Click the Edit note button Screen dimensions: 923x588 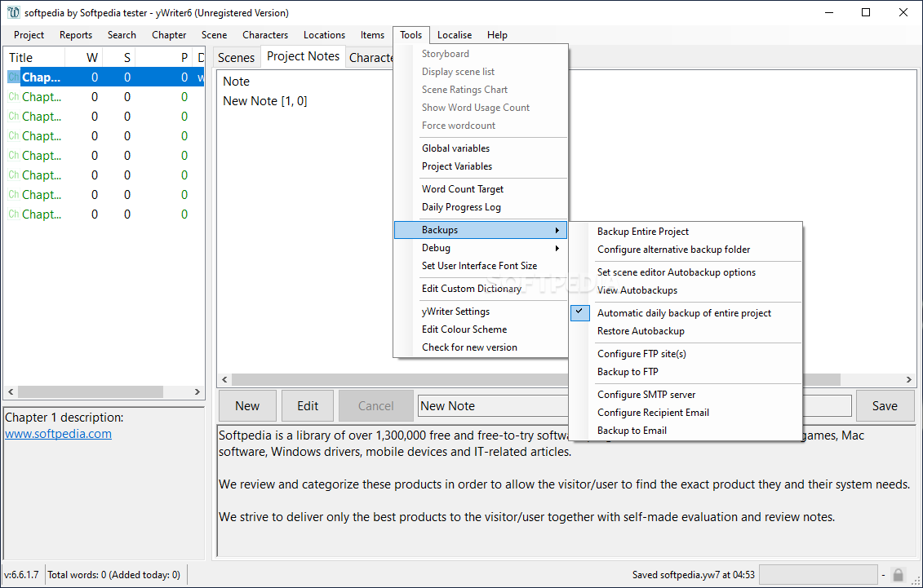[x=308, y=405]
